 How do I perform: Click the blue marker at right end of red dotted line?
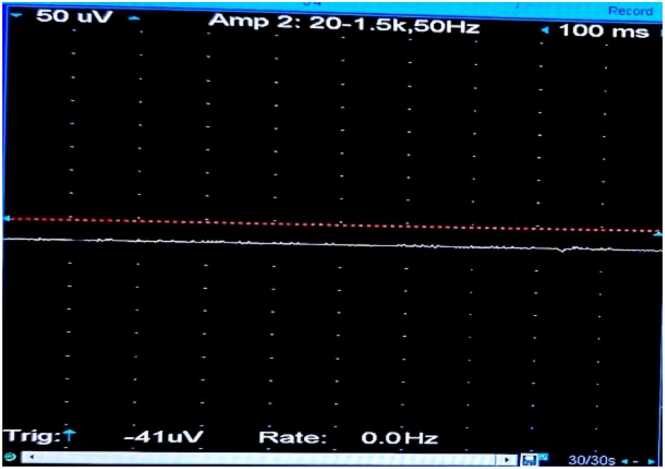[657, 234]
